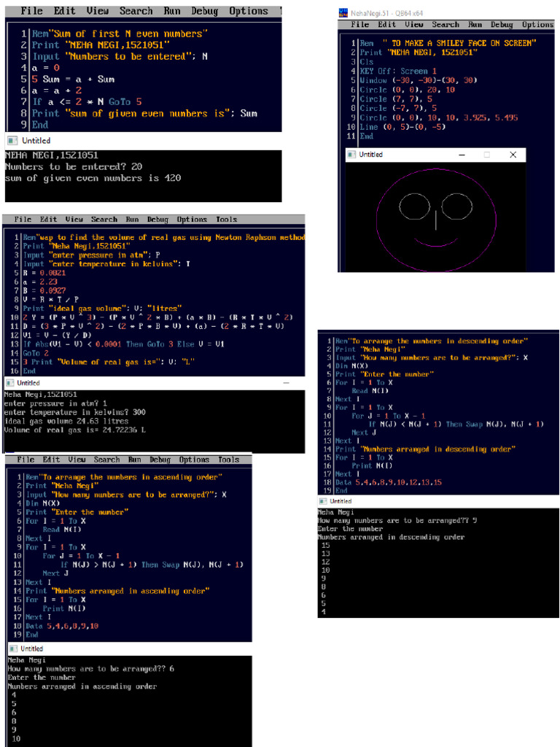Open Edit menu in the NehaNegi.51 smiley window
Screen dimensions: 560x747
point(387,24)
